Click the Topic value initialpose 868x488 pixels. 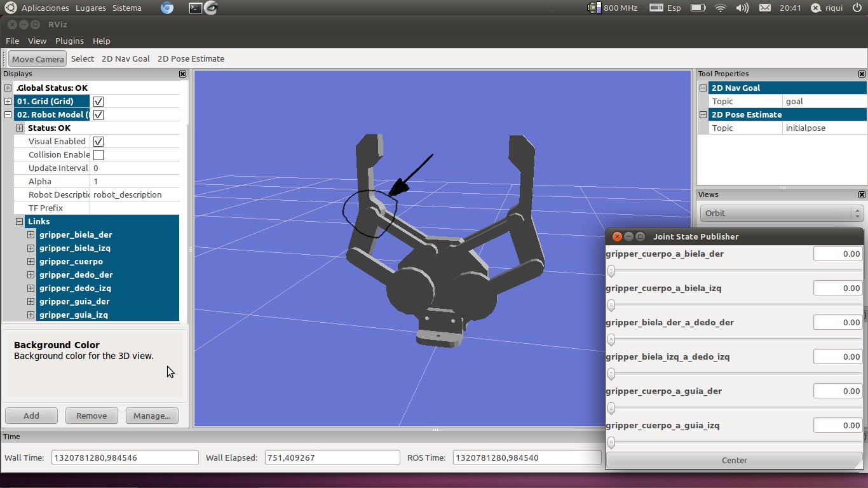[825, 128]
